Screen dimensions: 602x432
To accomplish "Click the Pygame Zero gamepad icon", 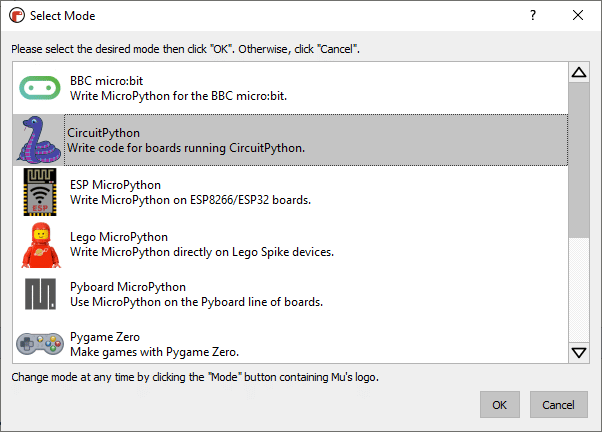I will point(40,344).
